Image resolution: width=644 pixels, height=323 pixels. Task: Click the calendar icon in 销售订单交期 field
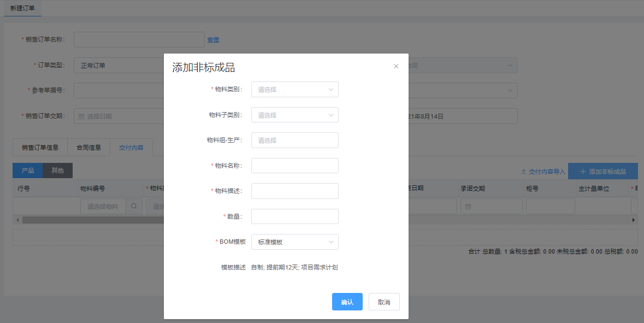click(x=81, y=116)
